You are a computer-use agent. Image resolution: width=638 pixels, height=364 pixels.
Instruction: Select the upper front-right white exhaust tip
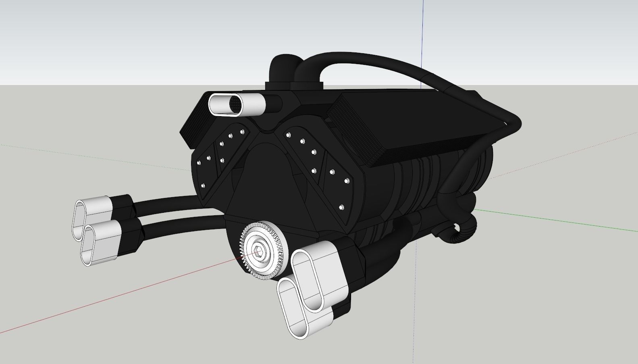(x=320, y=277)
